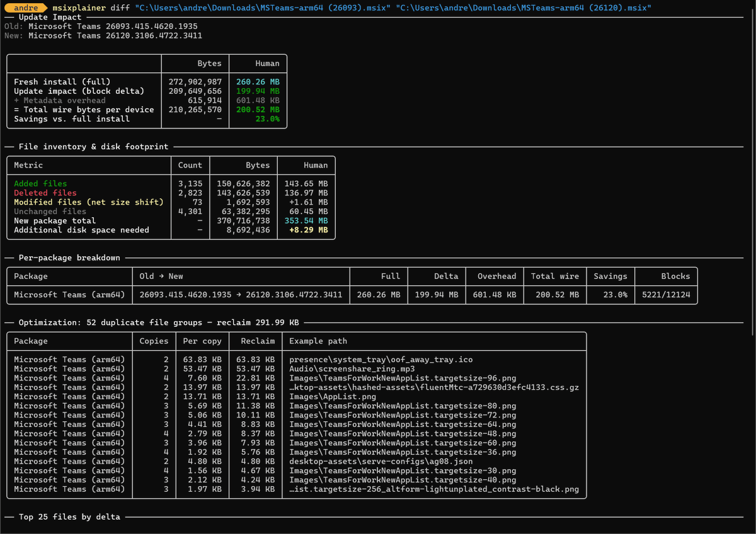Click "Human" header in Update Impact table

(267, 63)
